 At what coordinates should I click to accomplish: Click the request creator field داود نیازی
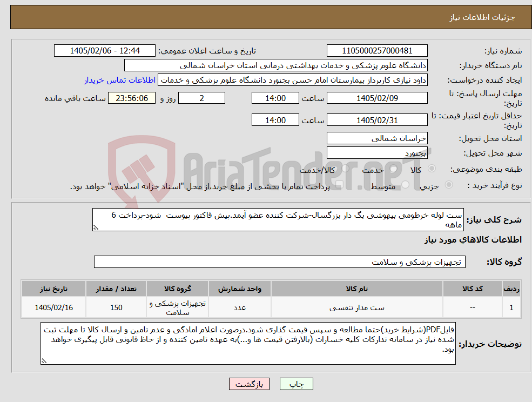point(292,80)
